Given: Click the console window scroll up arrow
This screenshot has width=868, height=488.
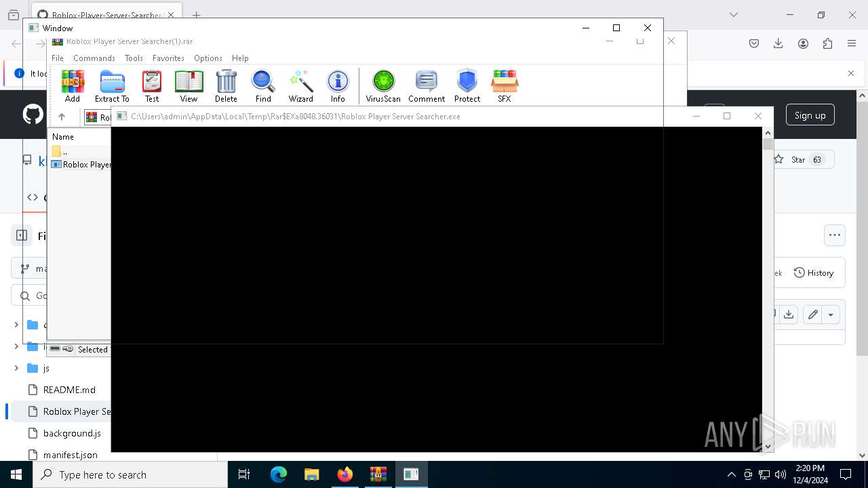Looking at the screenshot, I should tap(768, 132).
